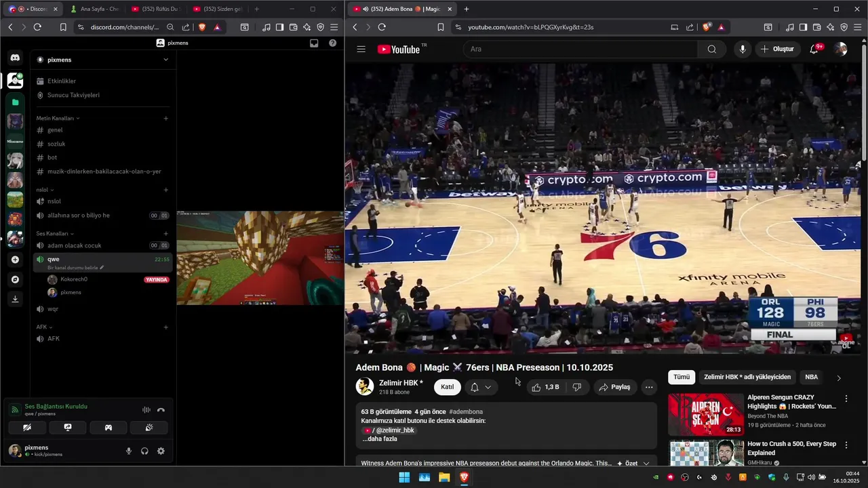Collapse the Metin Kanalları category

point(58,118)
